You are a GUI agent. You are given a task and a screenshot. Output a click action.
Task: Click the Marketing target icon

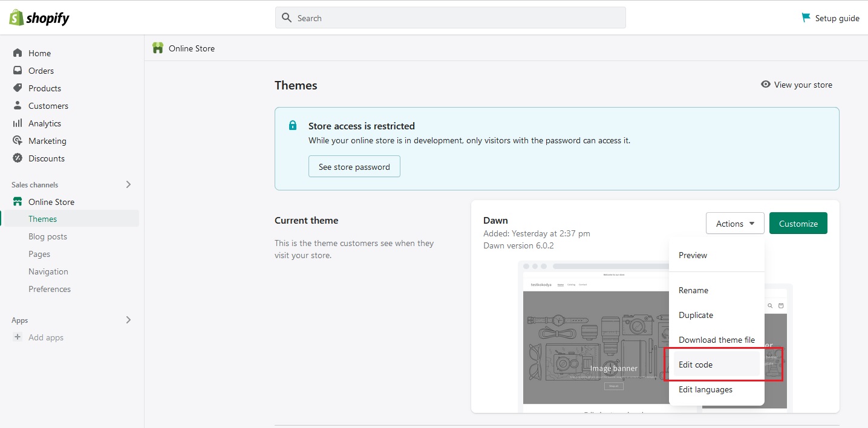(18, 141)
